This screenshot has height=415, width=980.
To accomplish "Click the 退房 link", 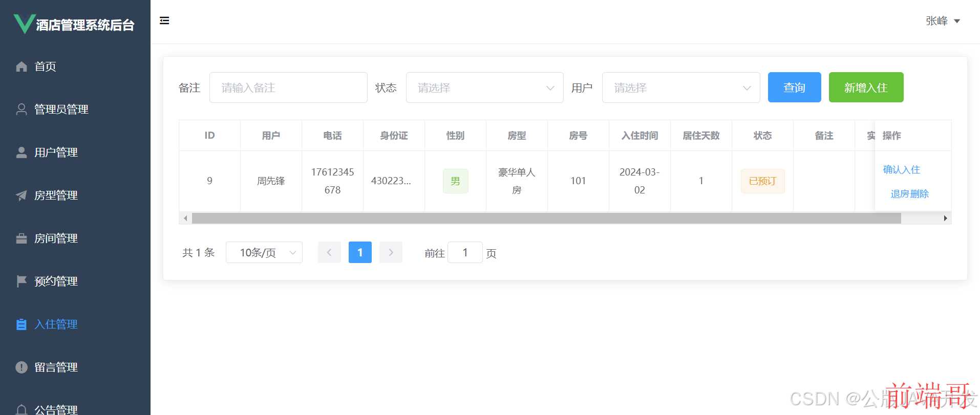I will pyautogui.click(x=900, y=194).
